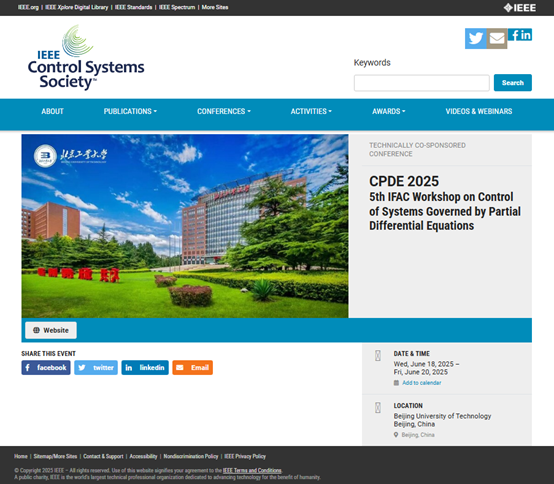The image size is (554, 484).
Task: Expand the Conferences dropdown menu
Action: 224,111
